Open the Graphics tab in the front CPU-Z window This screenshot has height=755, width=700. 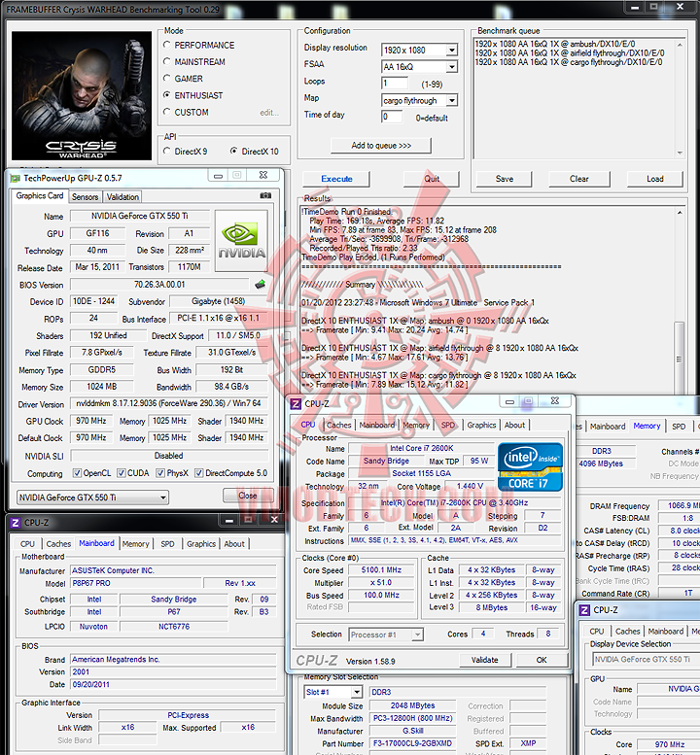(x=481, y=426)
